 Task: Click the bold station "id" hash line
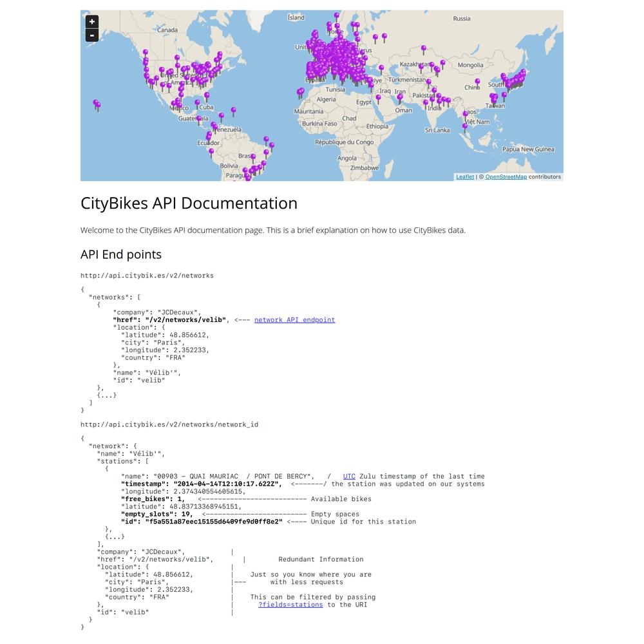(x=202, y=522)
